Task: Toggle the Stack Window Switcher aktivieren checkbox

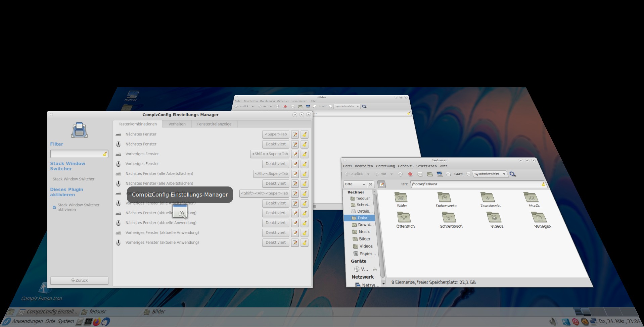Action: [x=54, y=207]
